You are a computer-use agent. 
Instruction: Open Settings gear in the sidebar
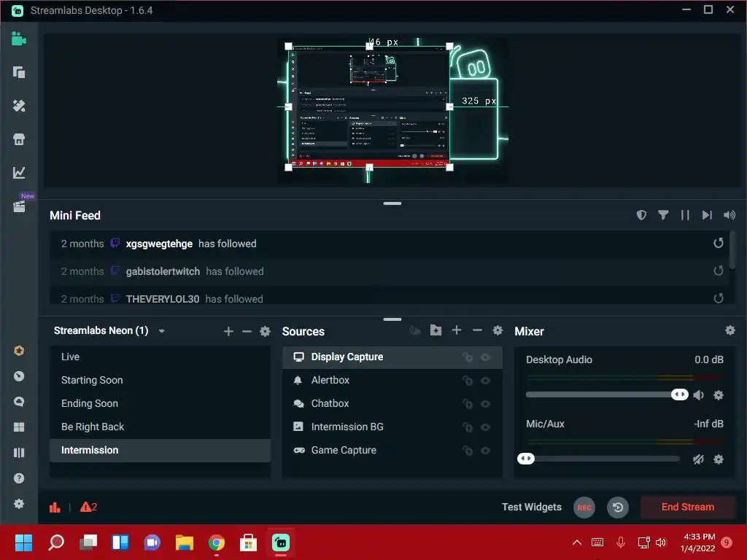pos(19,504)
